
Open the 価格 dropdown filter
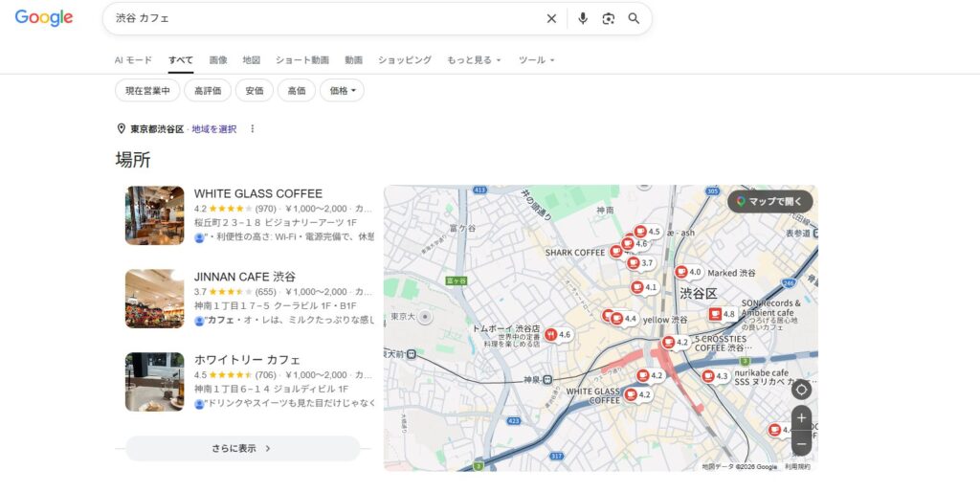(342, 91)
